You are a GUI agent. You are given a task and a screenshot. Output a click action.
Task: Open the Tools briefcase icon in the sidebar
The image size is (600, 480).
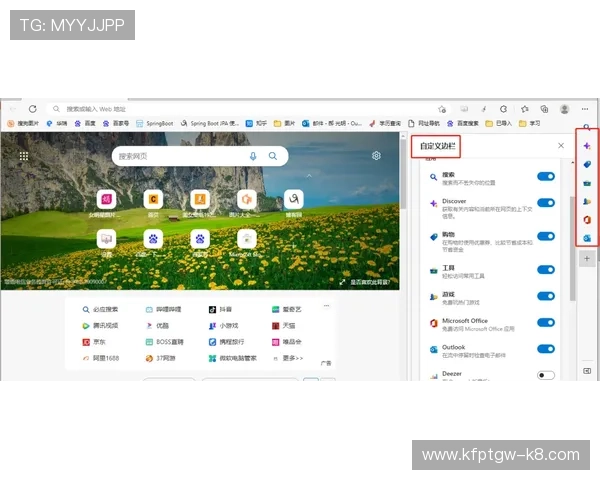point(587,183)
